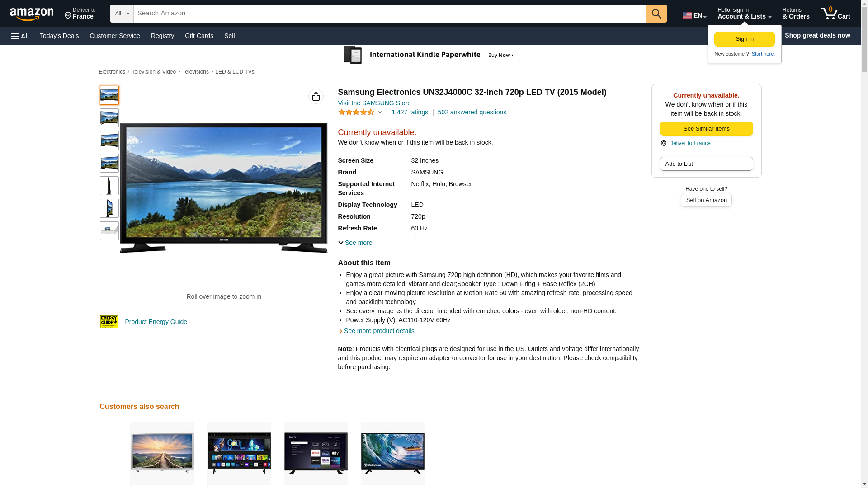Open the All hamburger menu

pos(20,36)
